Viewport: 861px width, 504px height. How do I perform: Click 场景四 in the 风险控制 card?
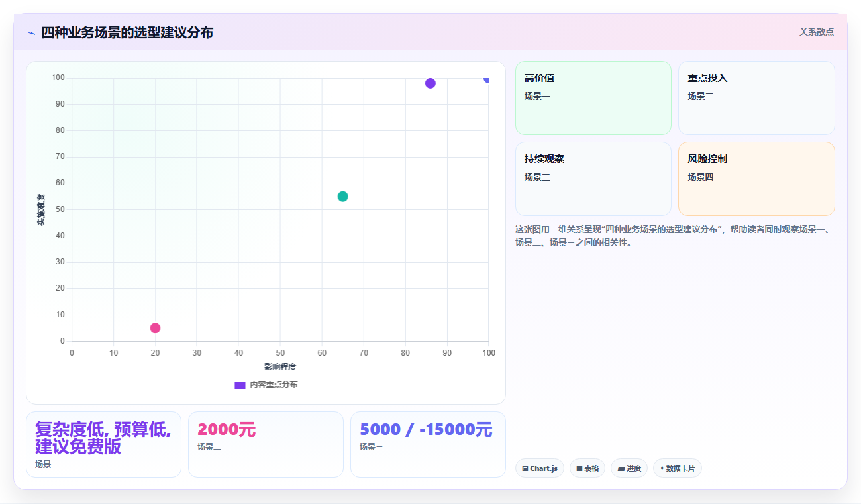pyautogui.click(x=700, y=177)
